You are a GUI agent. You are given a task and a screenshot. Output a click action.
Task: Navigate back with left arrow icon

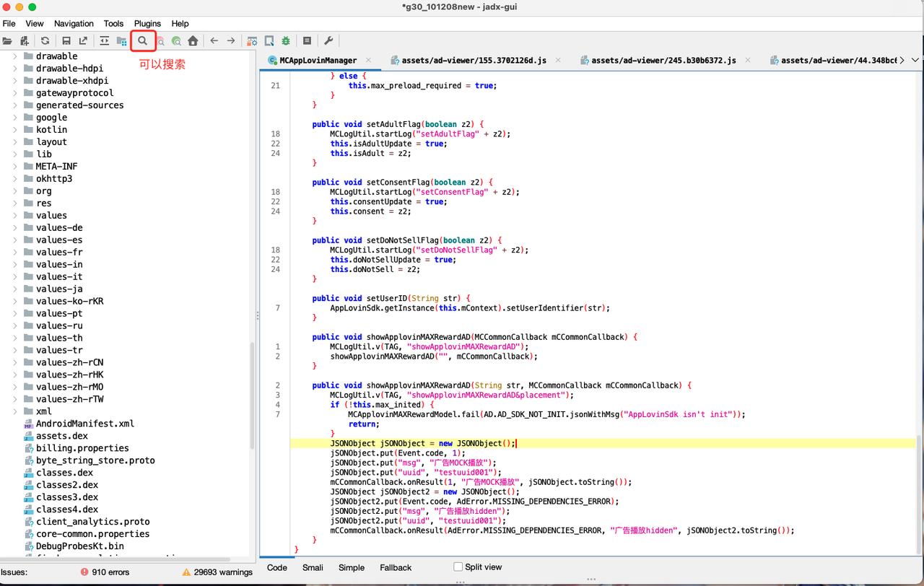point(214,41)
